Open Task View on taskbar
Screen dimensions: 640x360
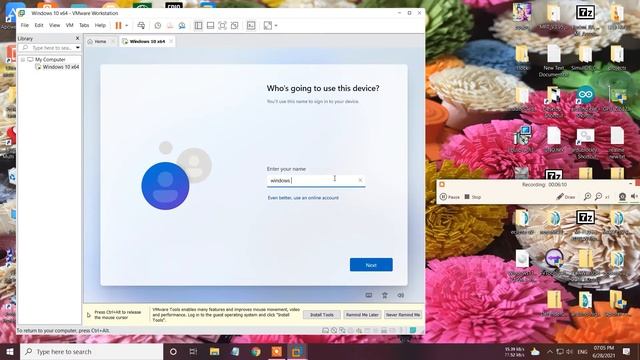pyautogui.click(x=193, y=351)
